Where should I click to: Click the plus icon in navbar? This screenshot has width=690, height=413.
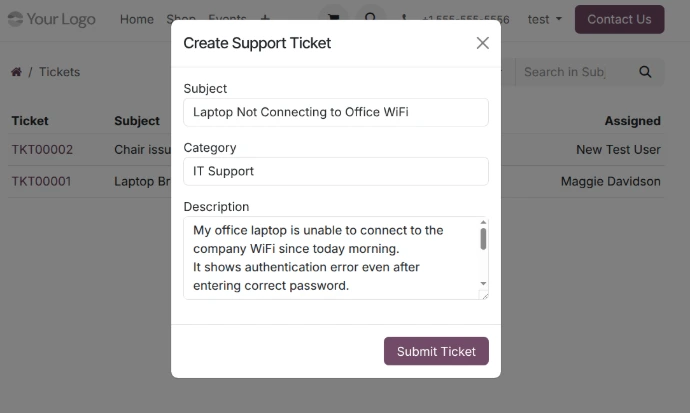(x=265, y=19)
